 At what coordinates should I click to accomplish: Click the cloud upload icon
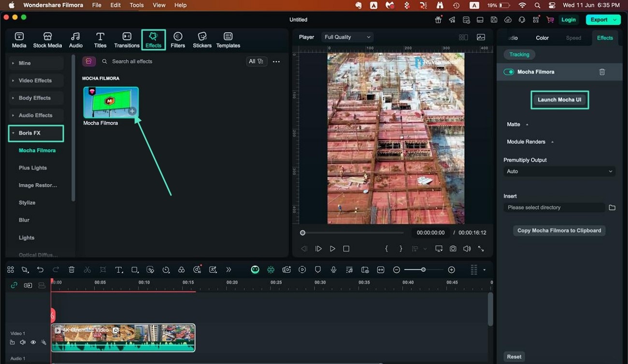click(508, 20)
